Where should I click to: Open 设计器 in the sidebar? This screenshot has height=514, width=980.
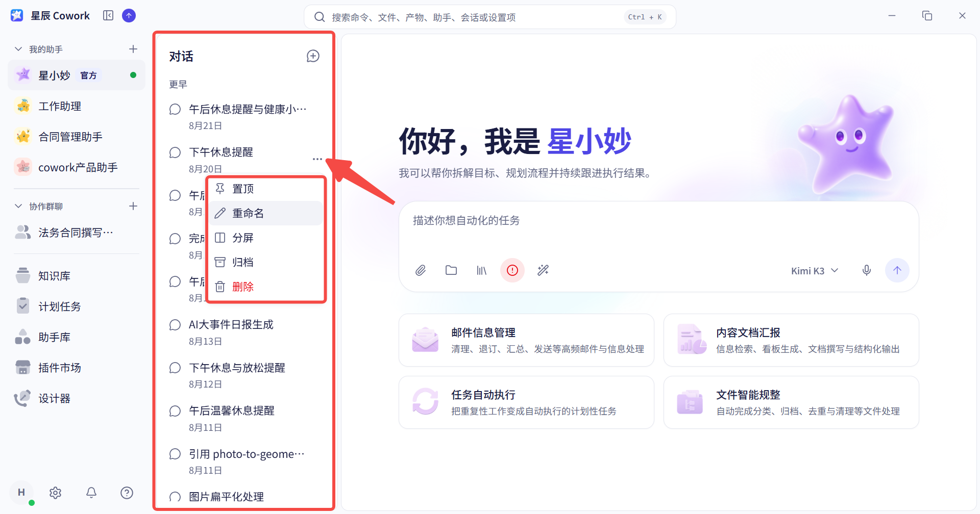[x=77, y=398]
